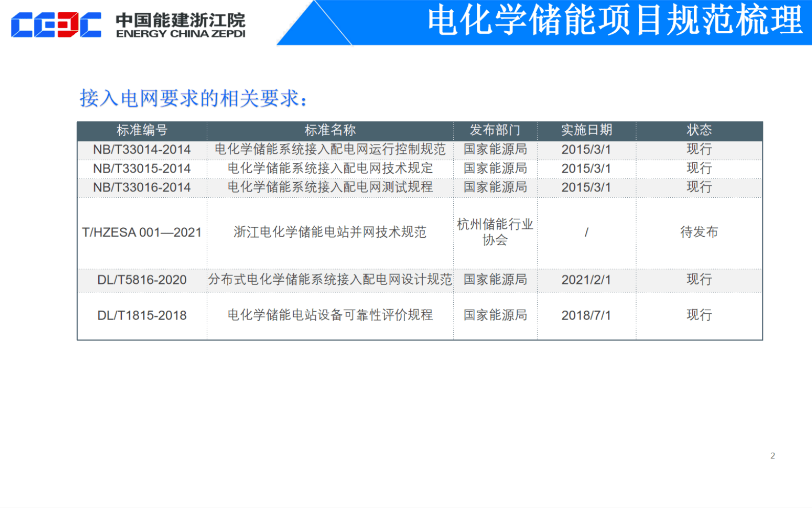Click 分布式电化学储能系统接入配电网设计规范
Image resolution: width=812 pixels, height=508 pixels.
tap(330, 280)
